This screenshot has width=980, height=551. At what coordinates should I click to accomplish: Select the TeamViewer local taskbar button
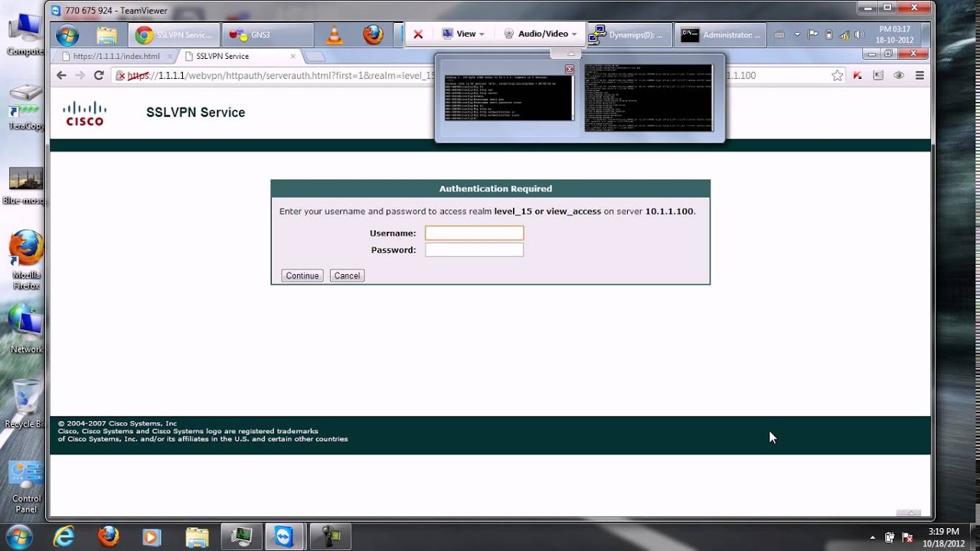point(284,537)
